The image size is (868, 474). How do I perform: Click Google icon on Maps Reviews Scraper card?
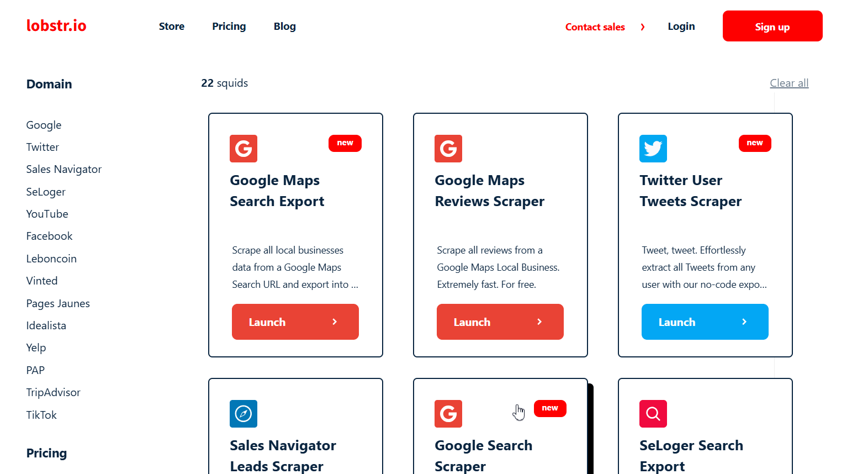coord(448,149)
